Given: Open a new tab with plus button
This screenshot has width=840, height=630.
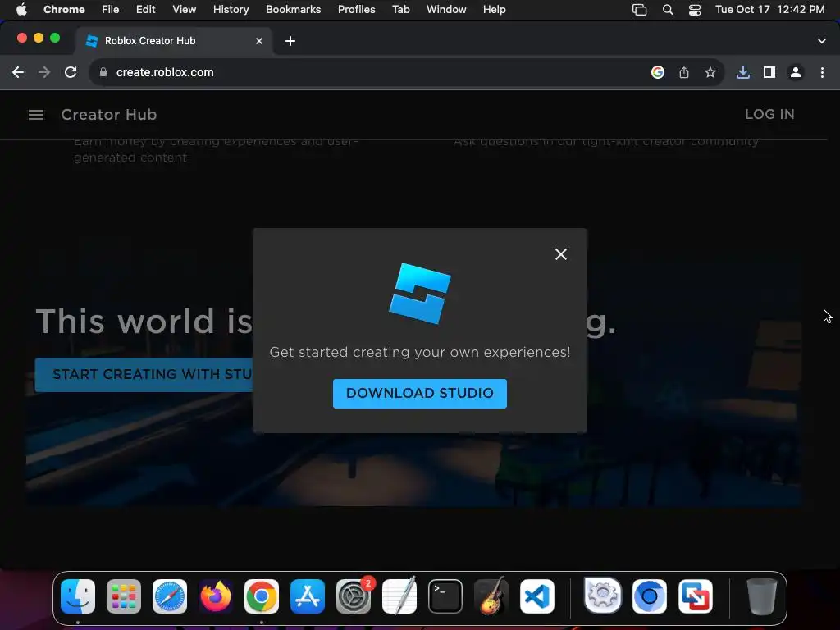Looking at the screenshot, I should click(290, 41).
